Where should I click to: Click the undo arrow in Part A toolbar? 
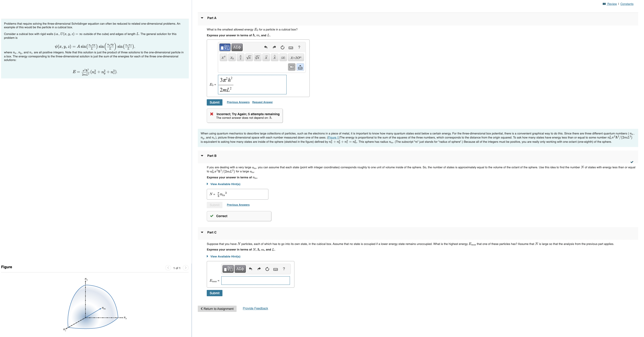tap(266, 47)
